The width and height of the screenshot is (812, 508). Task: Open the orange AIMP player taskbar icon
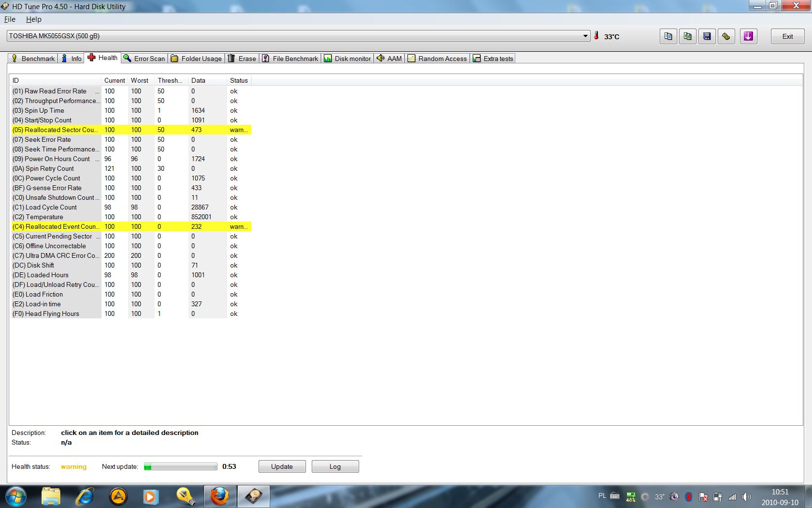click(x=118, y=496)
